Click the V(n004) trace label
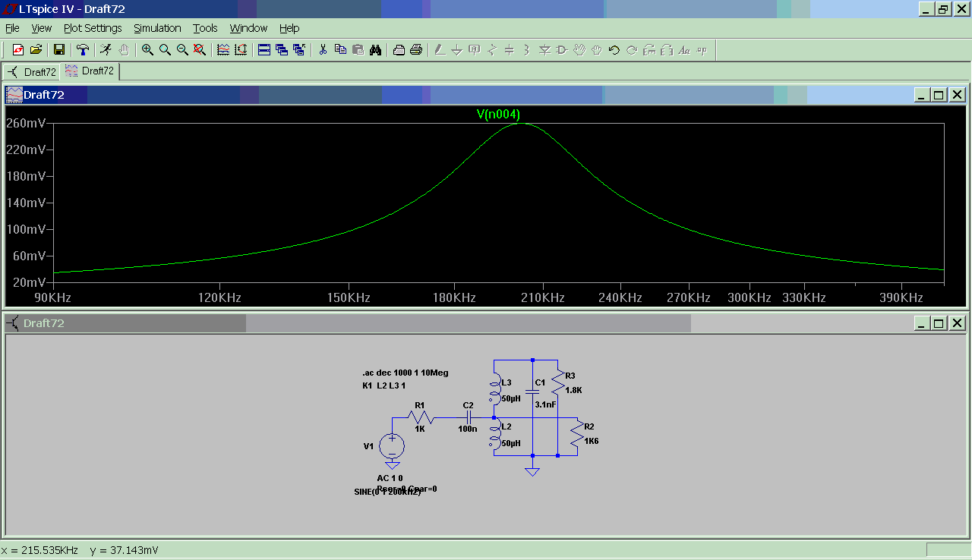Image resolution: width=972 pixels, height=560 pixels. (498, 115)
